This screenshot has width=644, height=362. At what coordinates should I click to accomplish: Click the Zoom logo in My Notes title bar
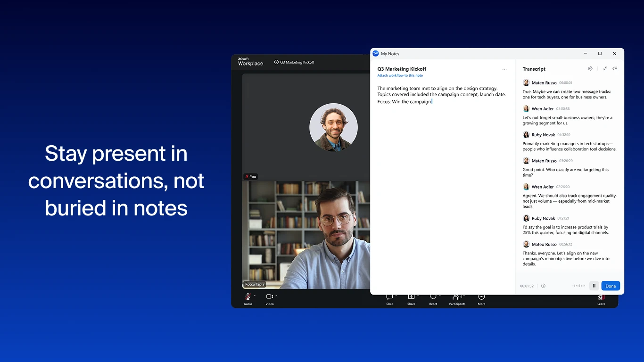376,54
